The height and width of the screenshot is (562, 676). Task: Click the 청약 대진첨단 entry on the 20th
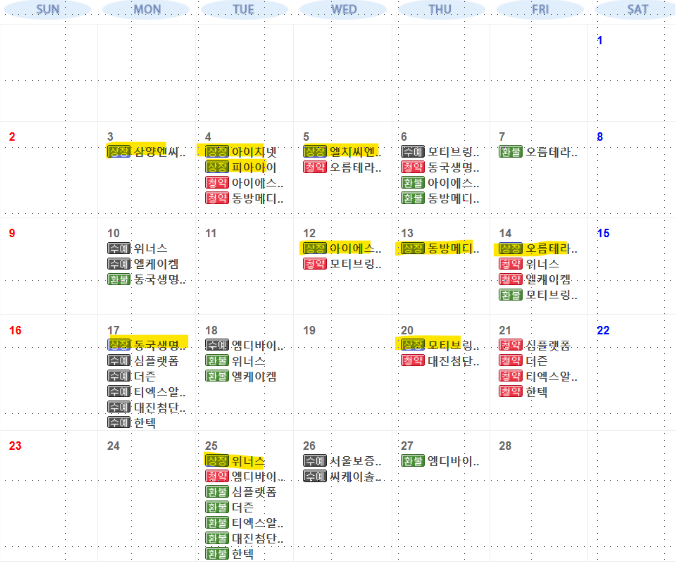pos(440,360)
